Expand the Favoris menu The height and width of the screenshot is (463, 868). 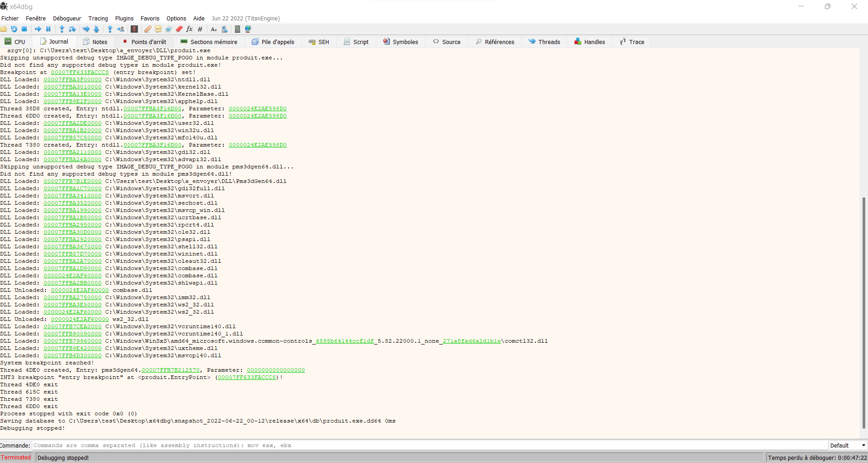tap(150, 18)
